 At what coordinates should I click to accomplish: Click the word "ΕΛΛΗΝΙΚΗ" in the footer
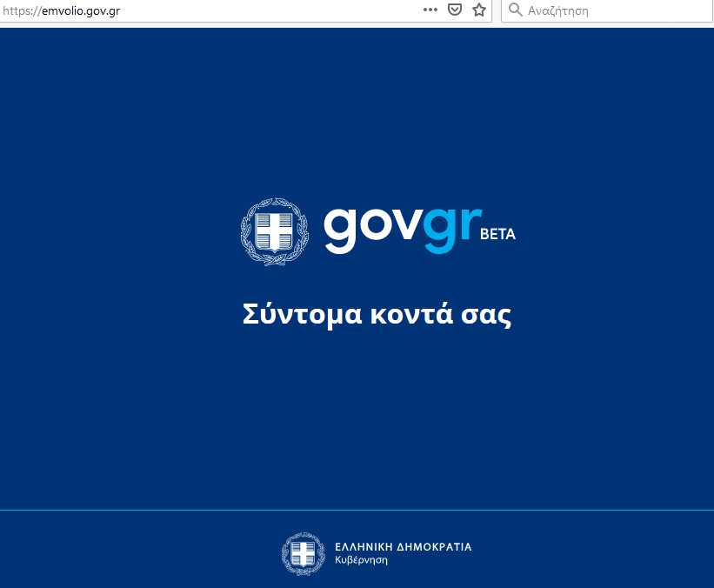364,547
